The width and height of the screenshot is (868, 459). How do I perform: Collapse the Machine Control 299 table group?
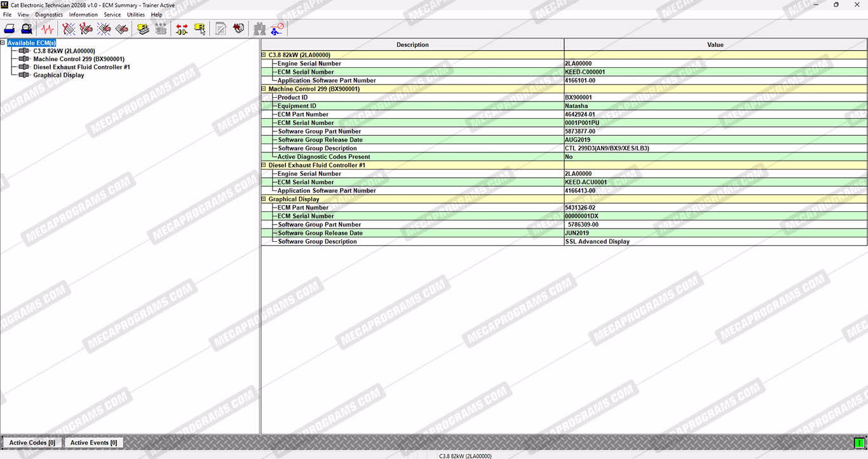click(264, 89)
